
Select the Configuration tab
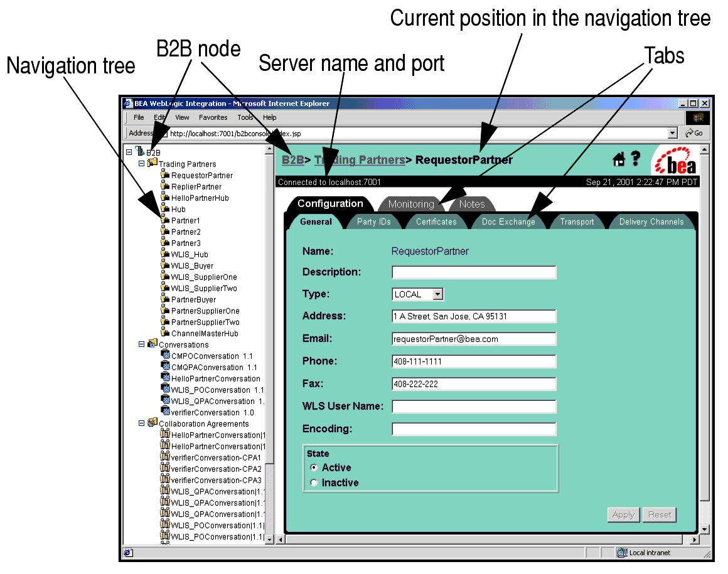coord(330,204)
